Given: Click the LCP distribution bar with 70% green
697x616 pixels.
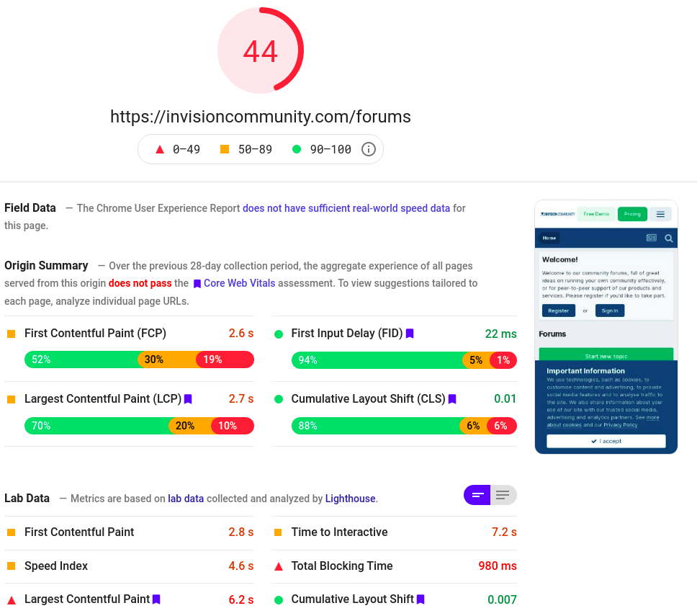Looking at the screenshot, I should [x=139, y=426].
